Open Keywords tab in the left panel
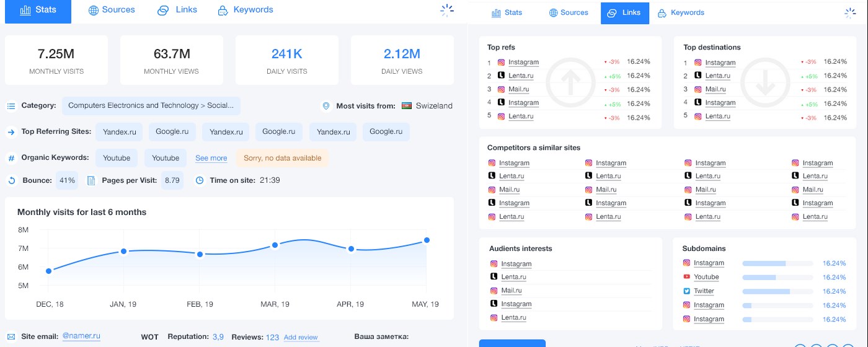The height and width of the screenshot is (347, 868). coord(246,10)
